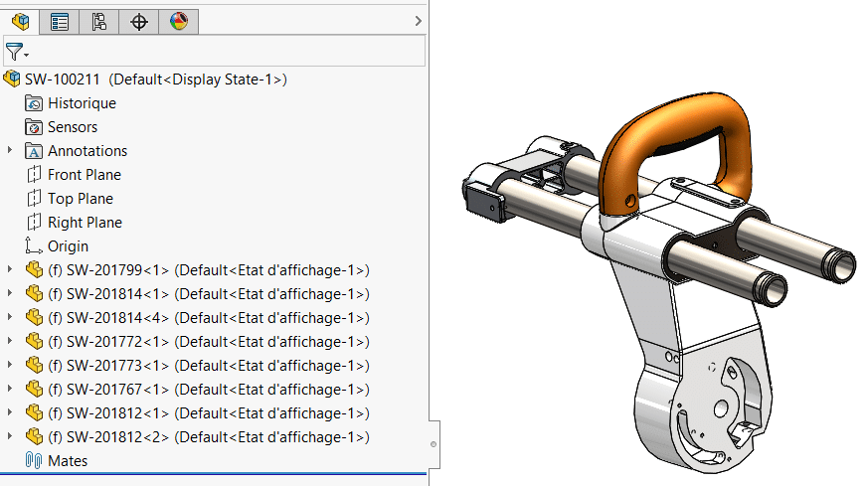This screenshot has height=486, width=868.
Task: Click the Annotations folder icon
Action: 34,150
